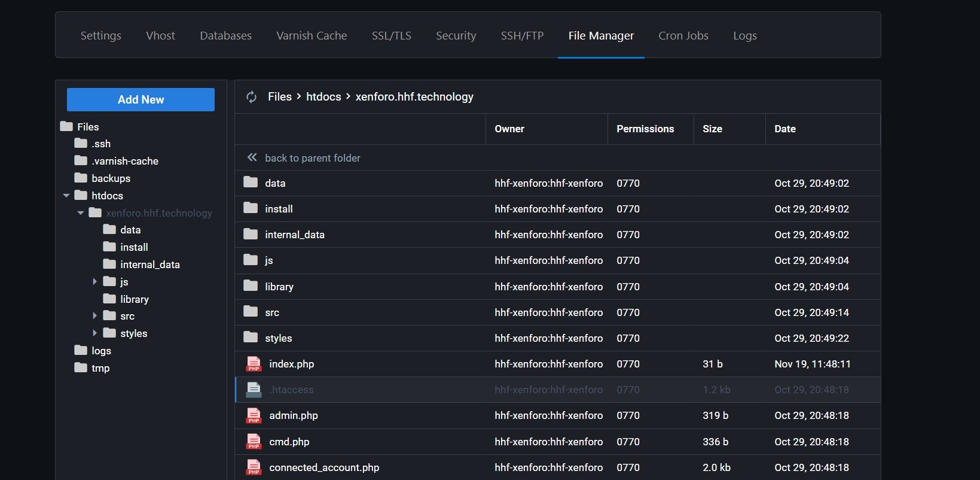Click the .varnish-cache folder icon in tree
Image resolution: width=980 pixels, height=480 pixels.
[x=81, y=160]
